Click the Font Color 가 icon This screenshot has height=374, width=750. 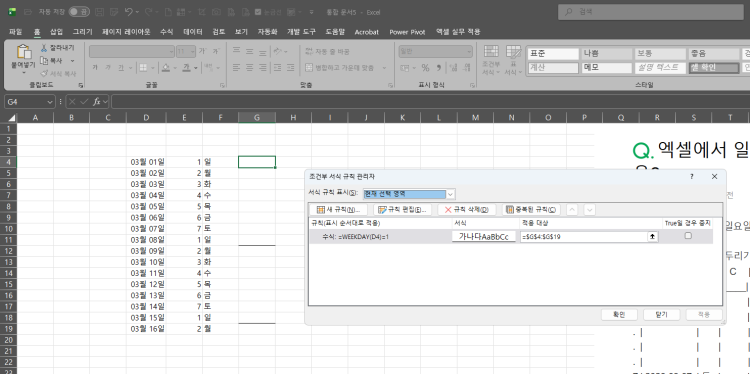coord(187,68)
